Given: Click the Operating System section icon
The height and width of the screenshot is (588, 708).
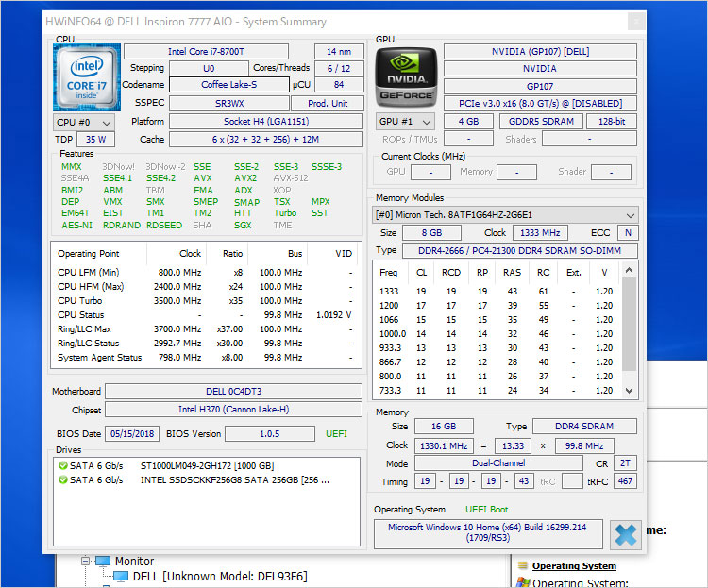Looking at the screenshot, I should [522, 565].
